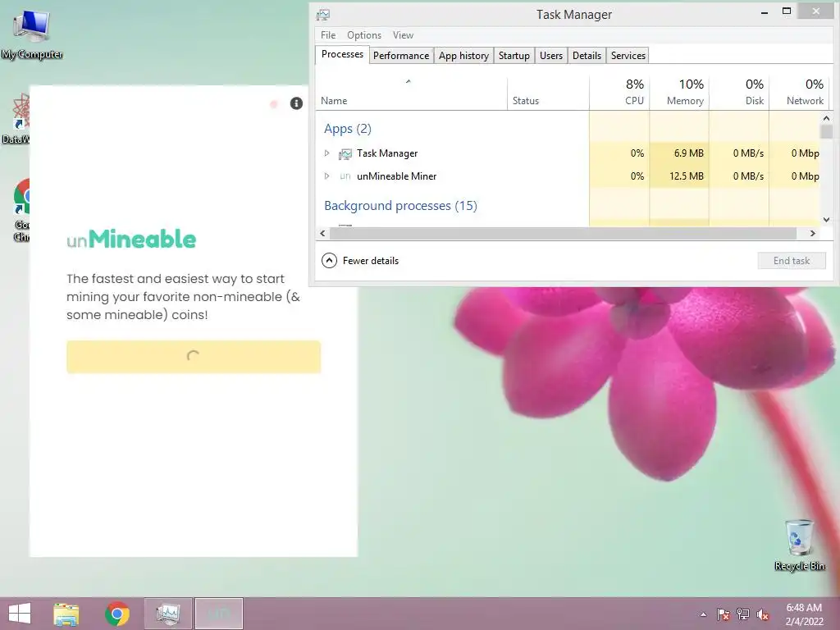Image resolution: width=840 pixels, height=630 pixels.
Task: Click horizontal scrollbar right arrow
Action: coord(813,234)
